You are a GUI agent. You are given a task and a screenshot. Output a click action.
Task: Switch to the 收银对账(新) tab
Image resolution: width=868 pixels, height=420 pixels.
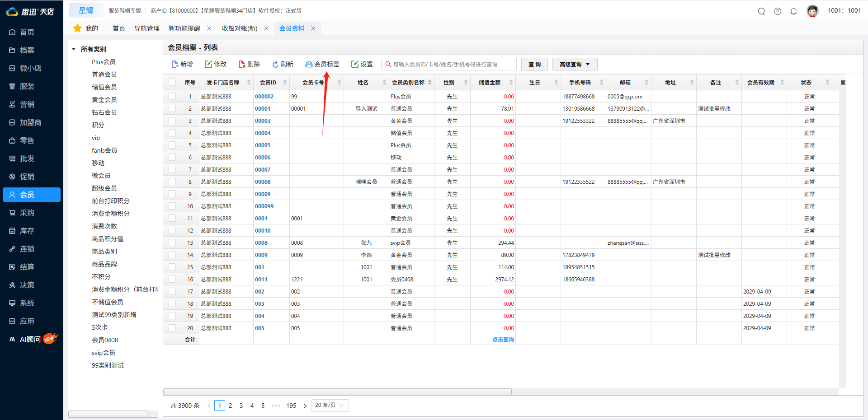coord(240,28)
